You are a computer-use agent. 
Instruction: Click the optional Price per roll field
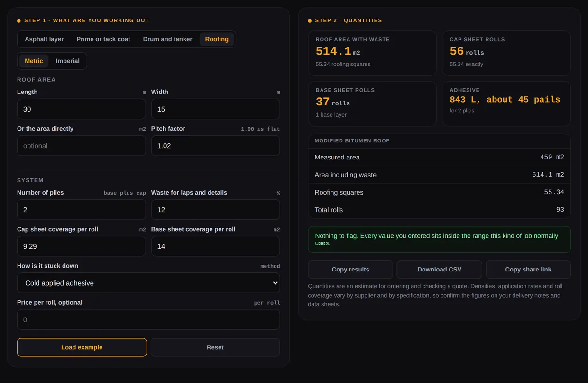(x=148, y=319)
